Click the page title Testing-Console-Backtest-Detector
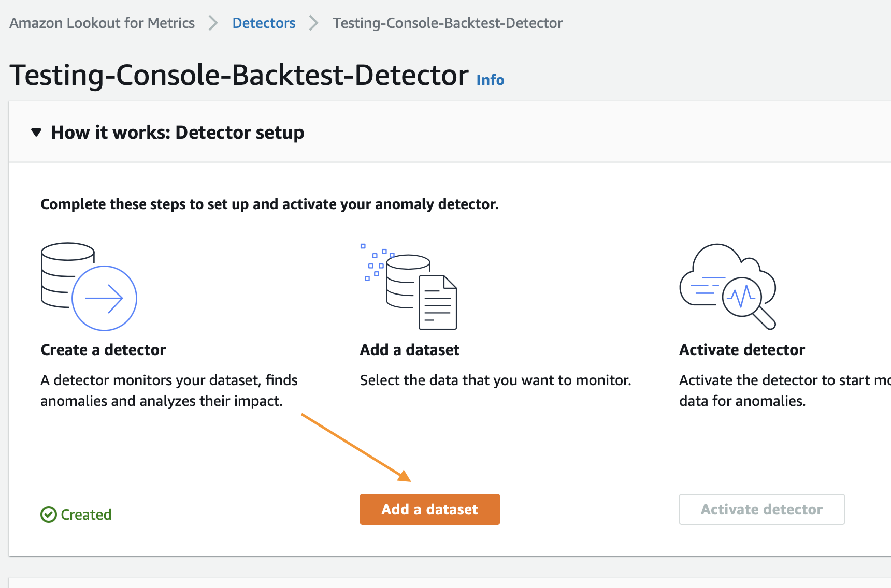Screen dimensions: 891x588 (239, 75)
